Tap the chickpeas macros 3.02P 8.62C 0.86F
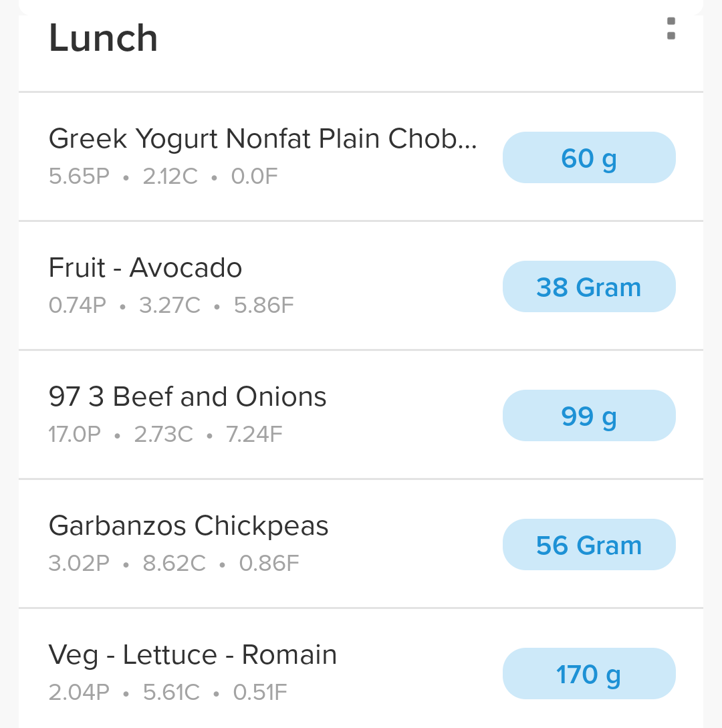Screen dimensions: 722x728 [x=174, y=564]
